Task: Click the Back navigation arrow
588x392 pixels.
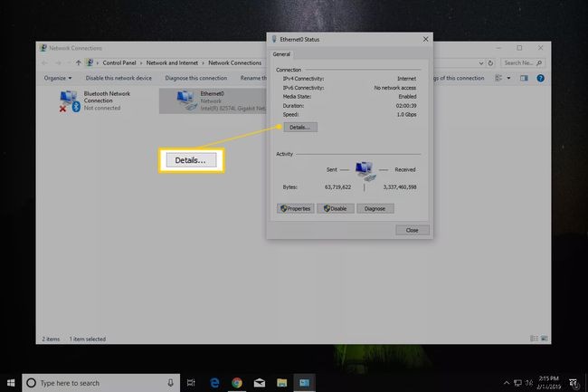Action: (44, 62)
